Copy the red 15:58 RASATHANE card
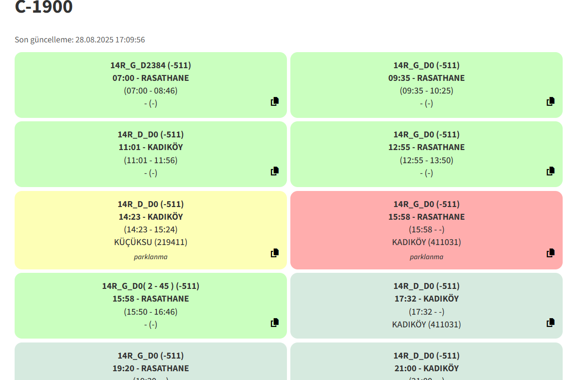The height and width of the screenshot is (380, 588). [x=550, y=253]
